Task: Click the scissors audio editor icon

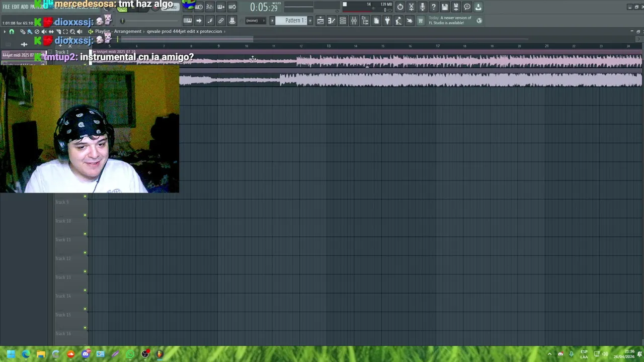Action: pyautogui.click(x=411, y=7)
